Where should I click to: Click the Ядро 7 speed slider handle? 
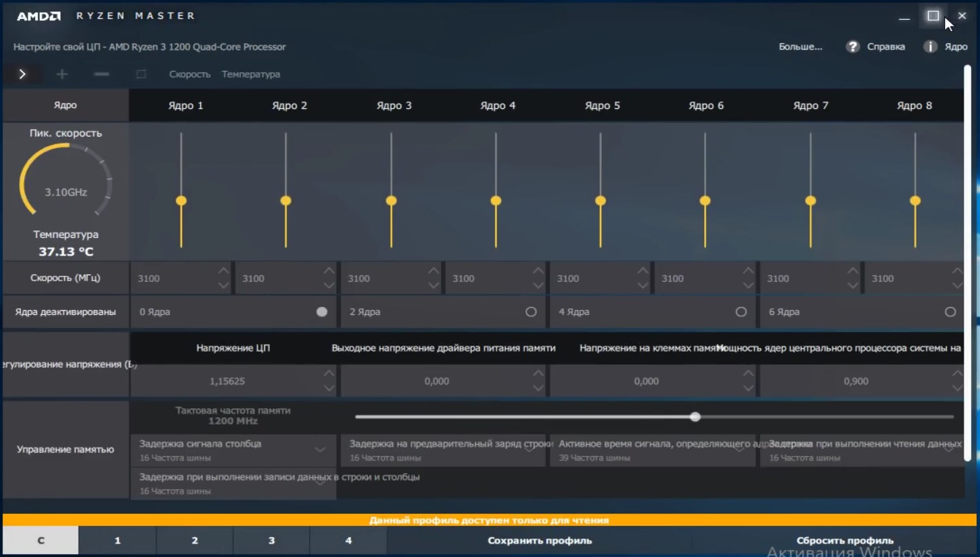tap(810, 201)
